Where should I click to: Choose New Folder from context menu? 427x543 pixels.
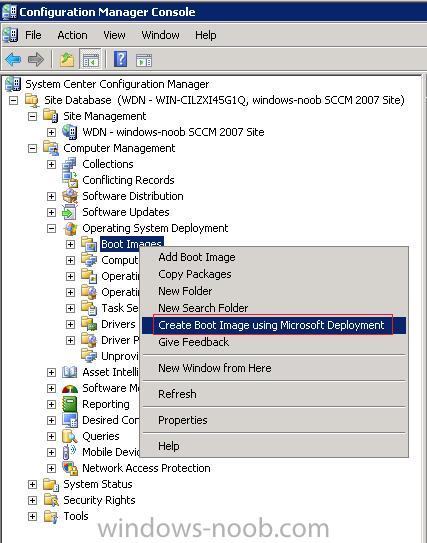click(x=274, y=291)
